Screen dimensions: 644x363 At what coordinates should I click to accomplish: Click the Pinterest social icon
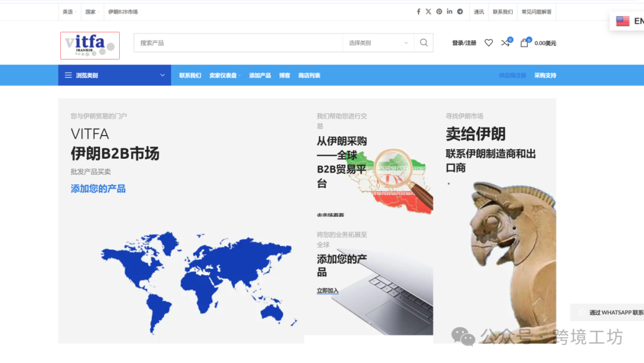(439, 11)
